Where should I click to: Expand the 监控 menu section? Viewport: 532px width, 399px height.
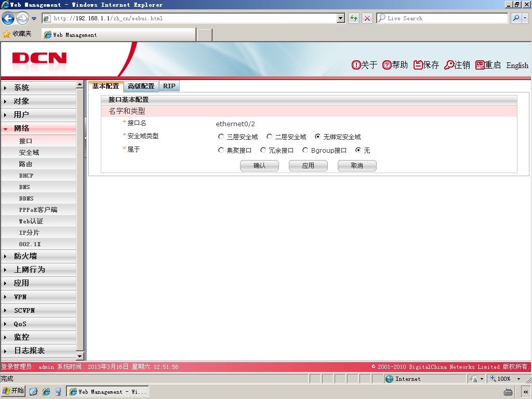(x=38, y=337)
